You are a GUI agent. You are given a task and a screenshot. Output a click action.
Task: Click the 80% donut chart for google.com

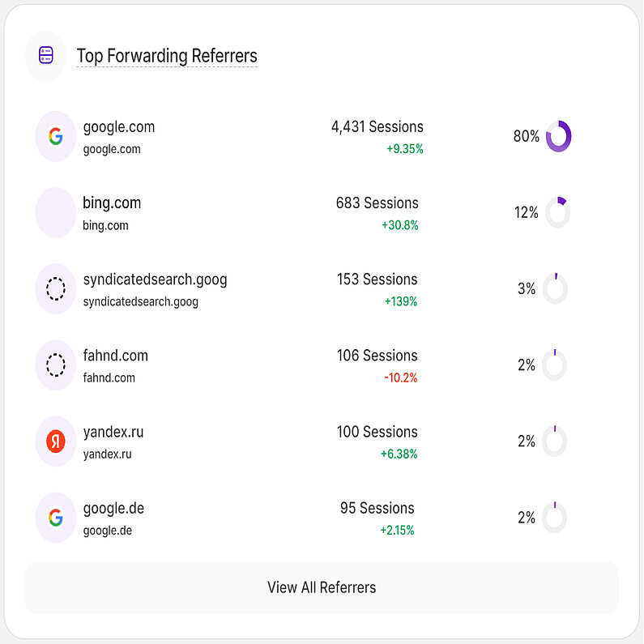click(x=558, y=136)
